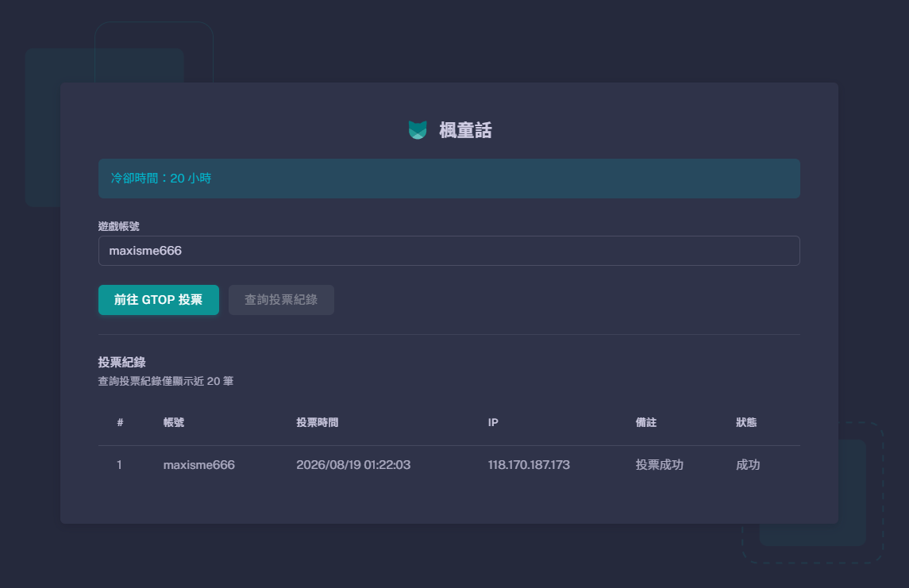Click the IP column header
Viewport: 909px width, 588px height.
click(x=493, y=423)
